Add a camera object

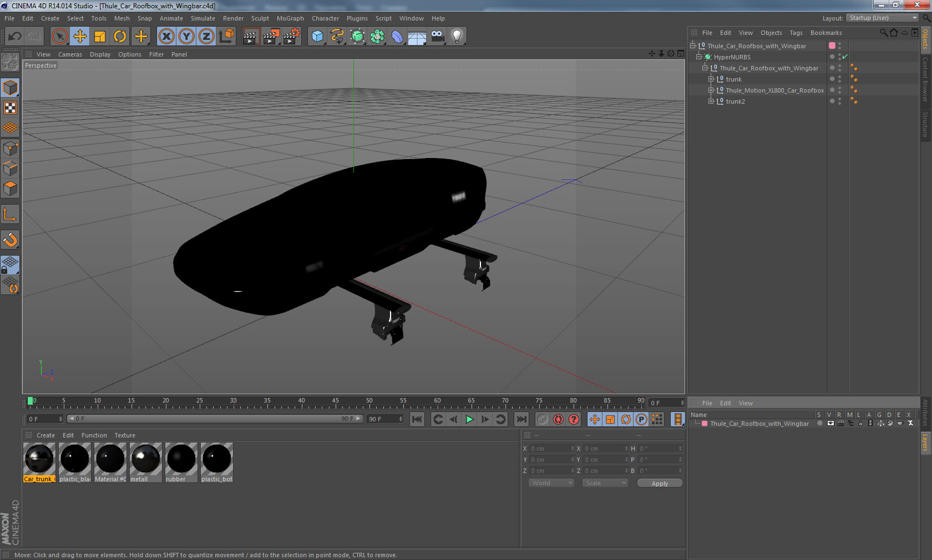[437, 37]
